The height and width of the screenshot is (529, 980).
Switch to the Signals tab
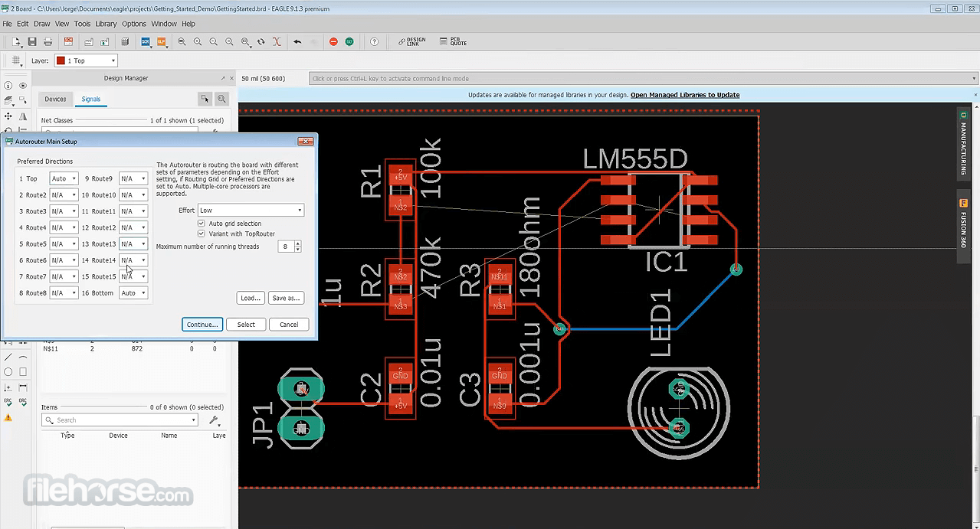(x=91, y=99)
